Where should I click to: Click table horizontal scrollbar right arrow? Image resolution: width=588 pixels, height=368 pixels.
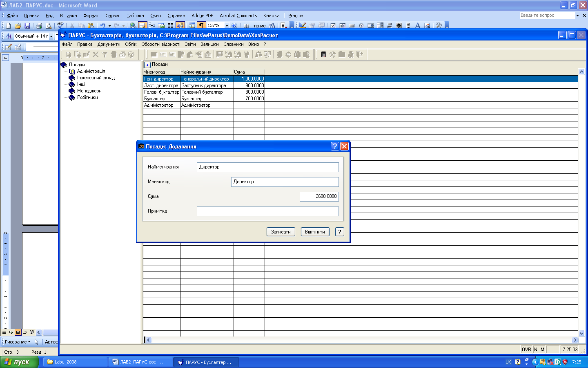575,340
